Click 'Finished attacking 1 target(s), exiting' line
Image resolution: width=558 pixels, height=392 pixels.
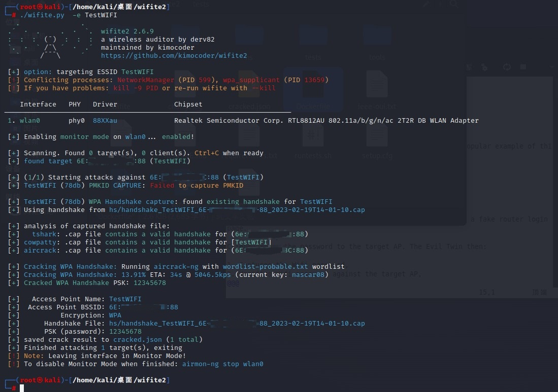pyautogui.click(x=103, y=347)
